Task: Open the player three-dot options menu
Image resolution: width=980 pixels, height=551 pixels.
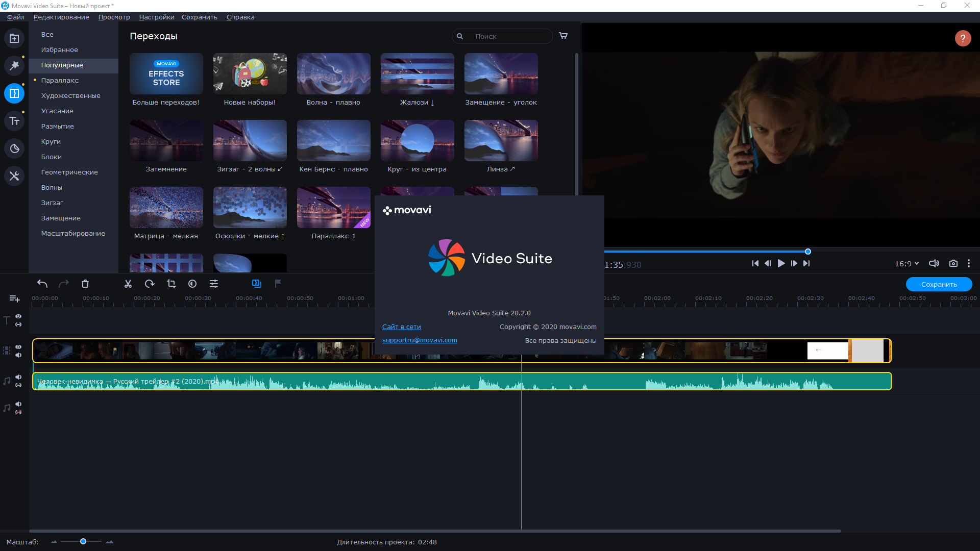Action: pos(969,264)
